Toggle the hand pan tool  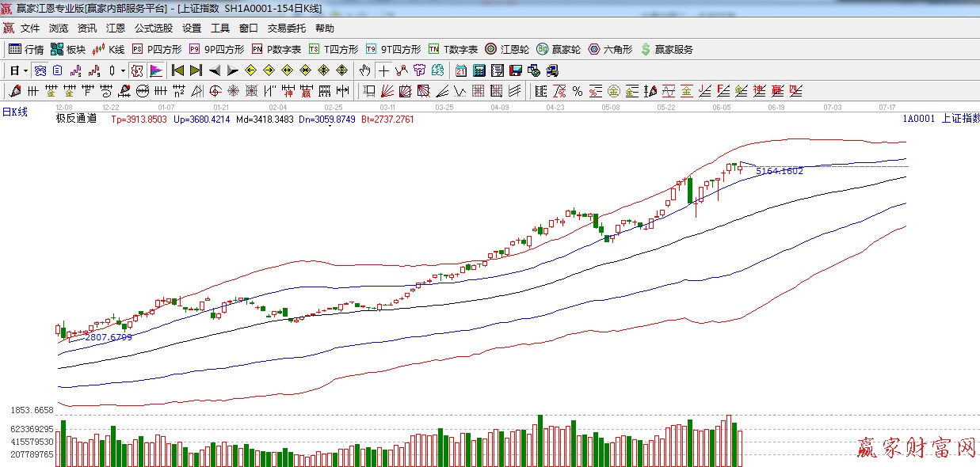tap(364, 70)
